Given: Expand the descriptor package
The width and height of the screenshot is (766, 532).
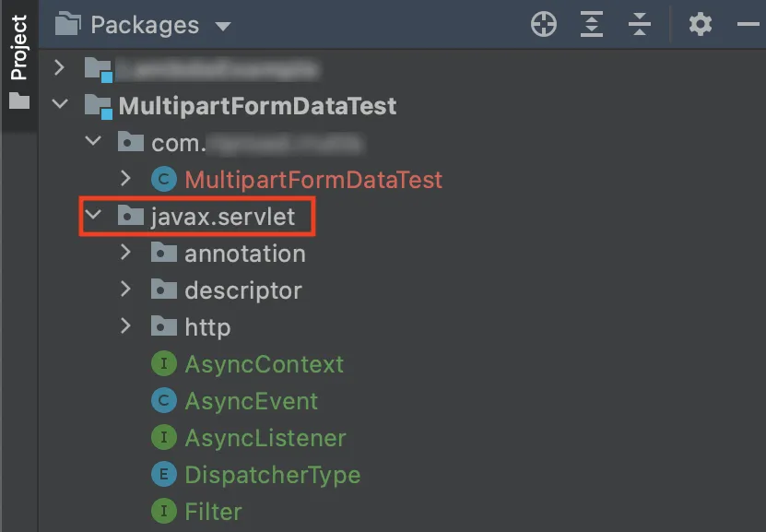Looking at the screenshot, I should click(x=126, y=290).
